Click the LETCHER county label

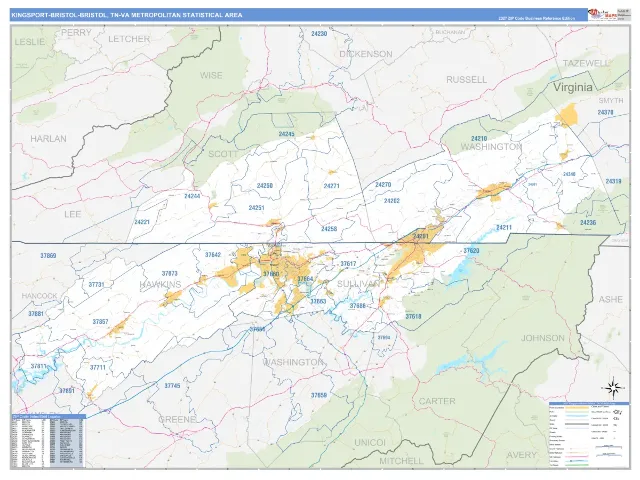(x=129, y=39)
